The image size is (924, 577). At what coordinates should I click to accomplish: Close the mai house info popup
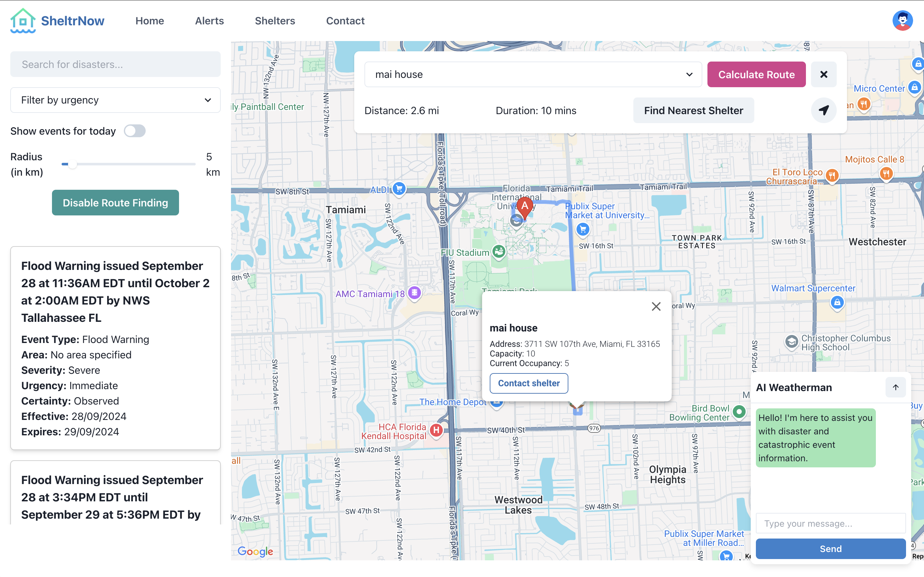[656, 306]
